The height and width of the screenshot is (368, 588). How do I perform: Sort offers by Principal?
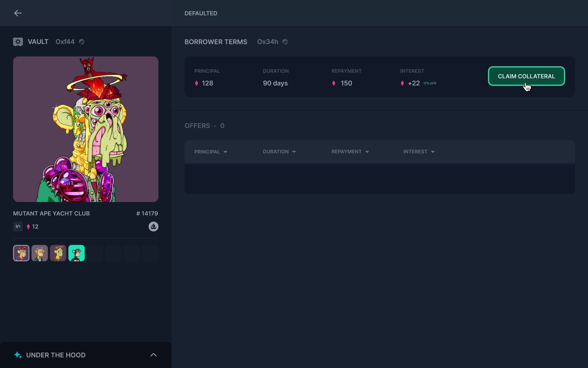tap(211, 152)
